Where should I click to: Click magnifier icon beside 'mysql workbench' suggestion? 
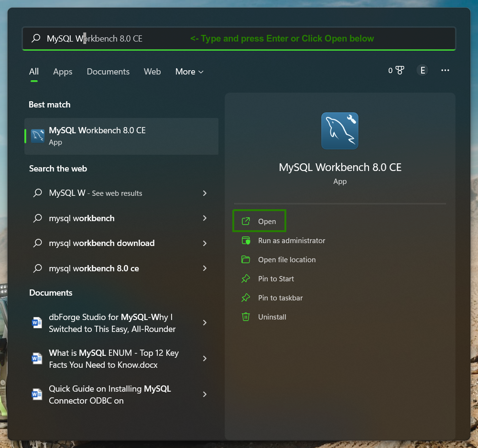[x=37, y=218]
